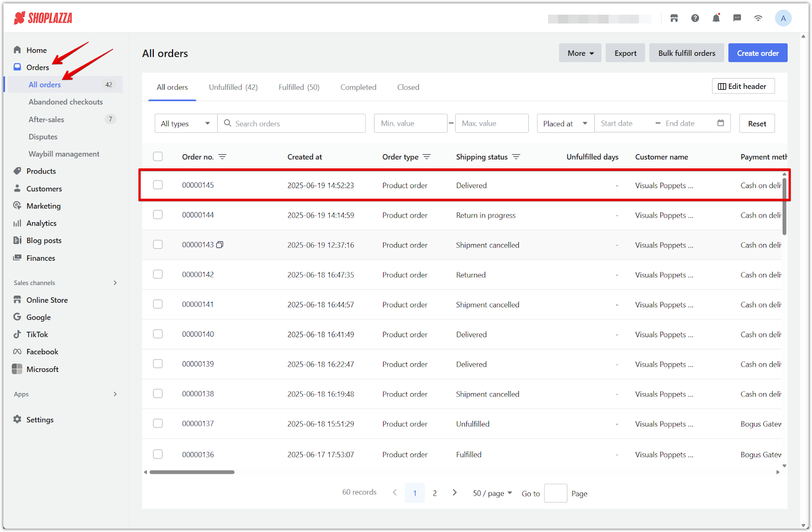Click the Shoplazza logo
The image size is (812, 532).
point(43,18)
